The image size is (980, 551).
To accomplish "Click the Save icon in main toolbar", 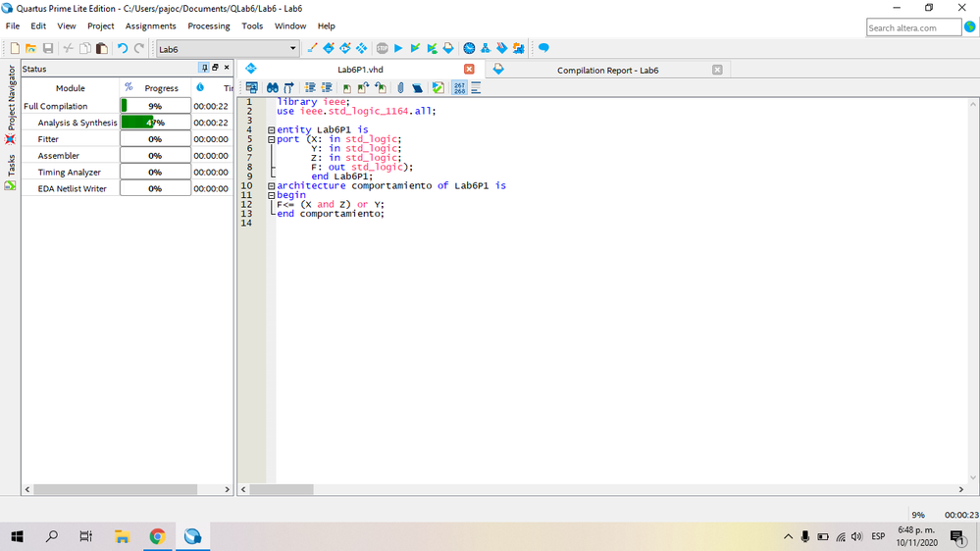I will 48,48.
